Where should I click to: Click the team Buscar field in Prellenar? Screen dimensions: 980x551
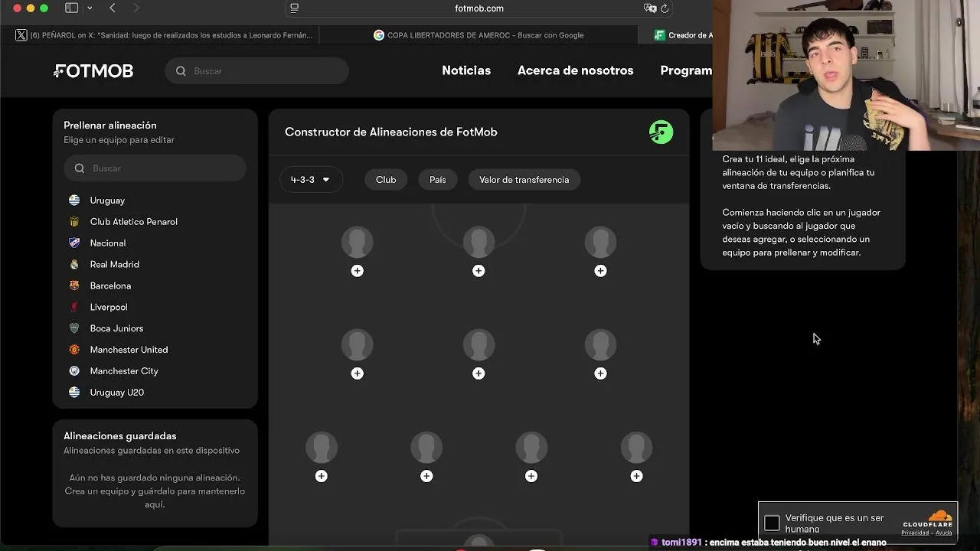tap(155, 168)
